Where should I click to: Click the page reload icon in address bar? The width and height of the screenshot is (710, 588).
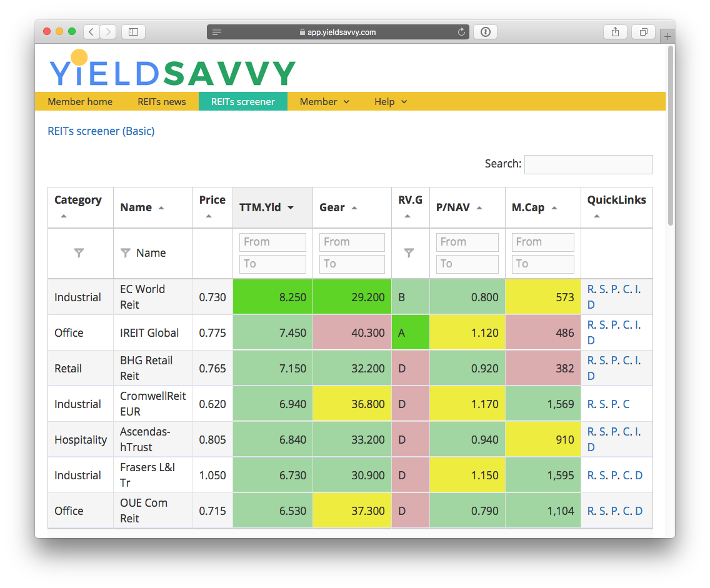tap(462, 32)
